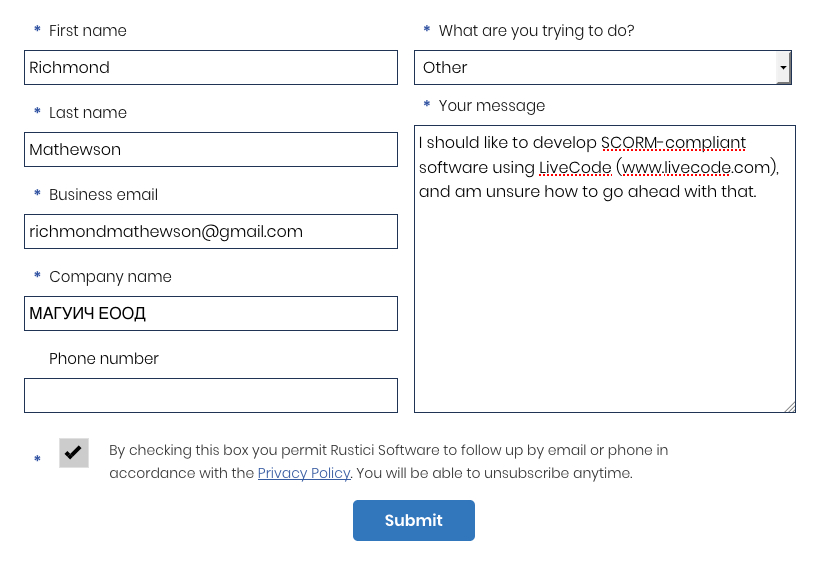Uncheck the follow-up consent checkbox
Viewport: 824px width, 562px height.
tap(74, 453)
